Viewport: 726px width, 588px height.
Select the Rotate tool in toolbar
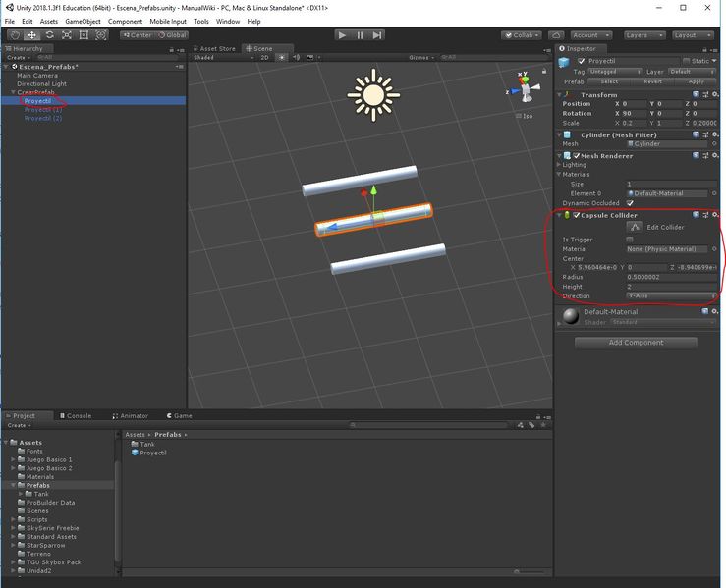point(49,35)
